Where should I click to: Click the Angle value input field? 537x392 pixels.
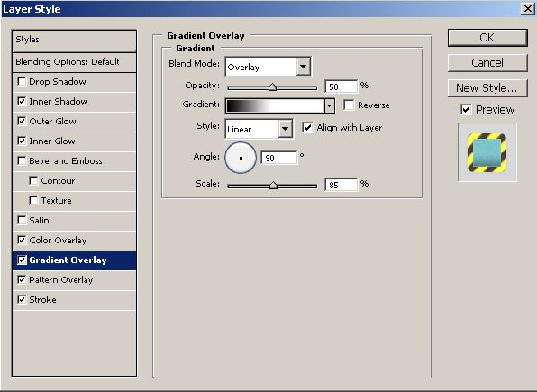click(278, 158)
